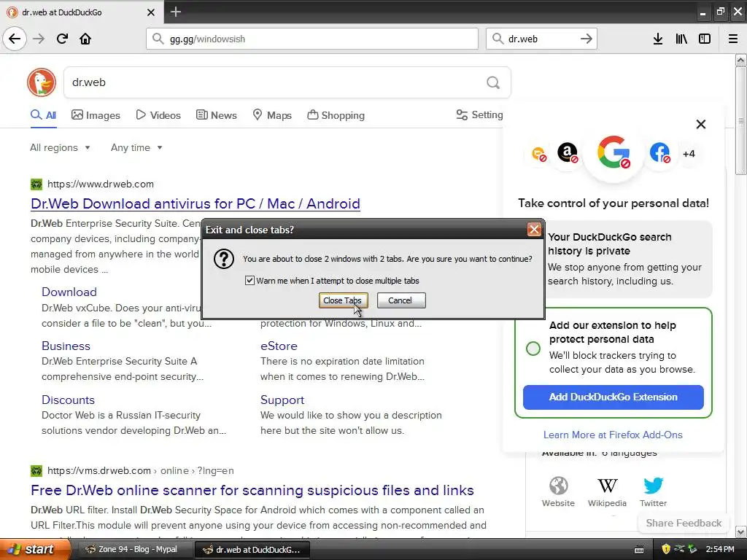Click the question mark dialog icon

pos(223,259)
